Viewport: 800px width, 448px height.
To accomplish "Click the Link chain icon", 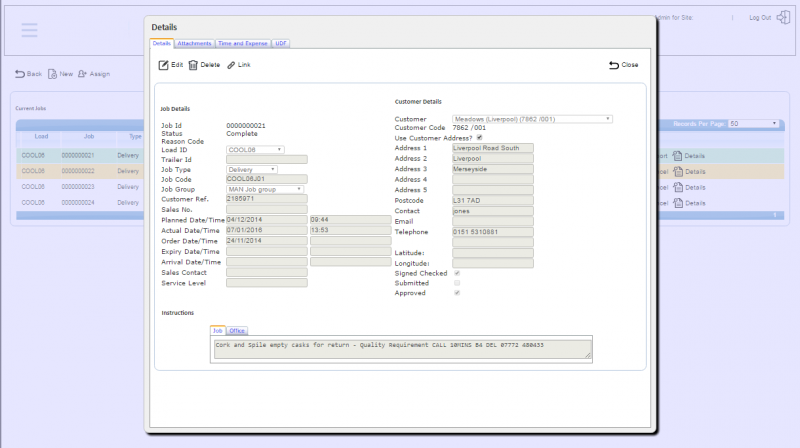I will pyautogui.click(x=231, y=65).
